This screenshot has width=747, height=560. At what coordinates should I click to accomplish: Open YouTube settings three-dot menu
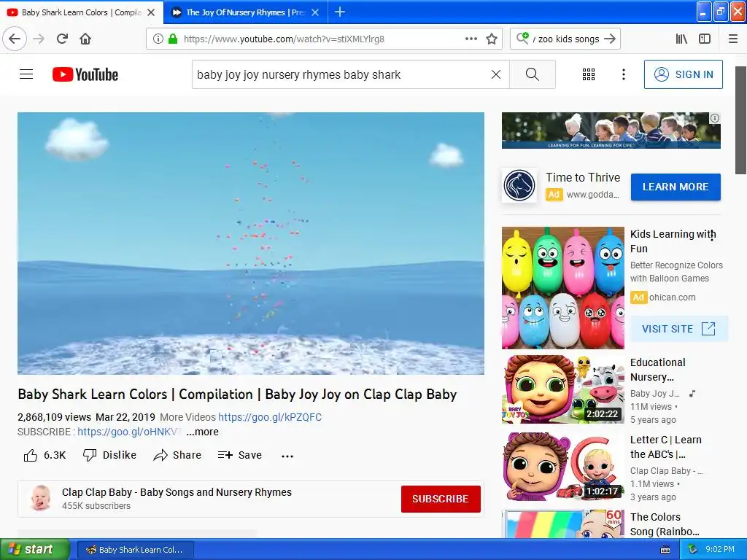[624, 74]
